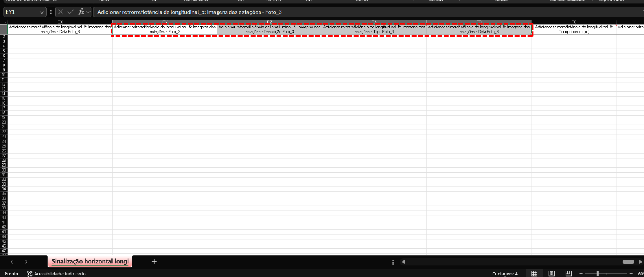Confirm the entry with the checkmark icon
Screen dimensions: 644x277
(70, 12)
